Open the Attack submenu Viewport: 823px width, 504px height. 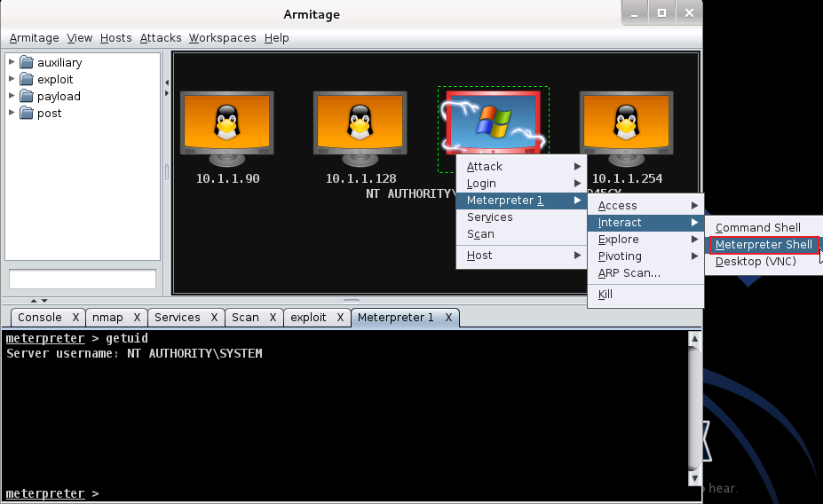click(522, 166)
